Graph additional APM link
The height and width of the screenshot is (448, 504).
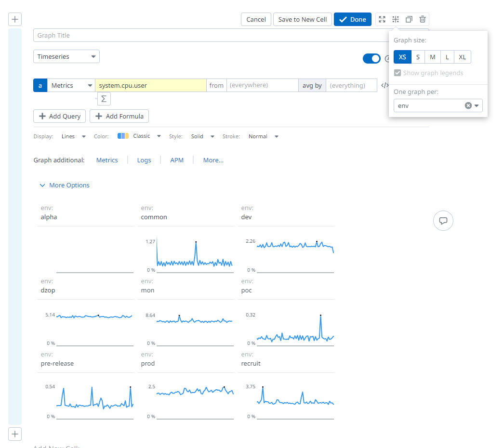point(177,160)
